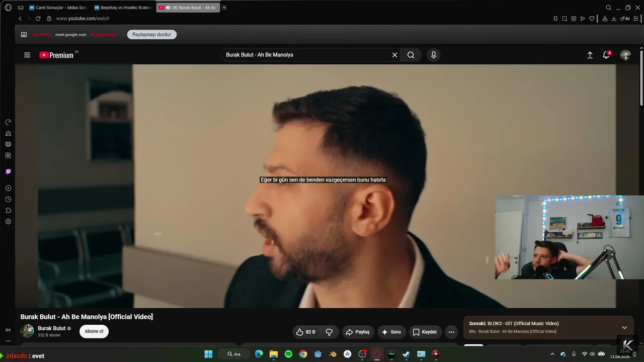Open more video actions three dots
The width and height of the screenshot is (644, 362).
click(451, 332)
